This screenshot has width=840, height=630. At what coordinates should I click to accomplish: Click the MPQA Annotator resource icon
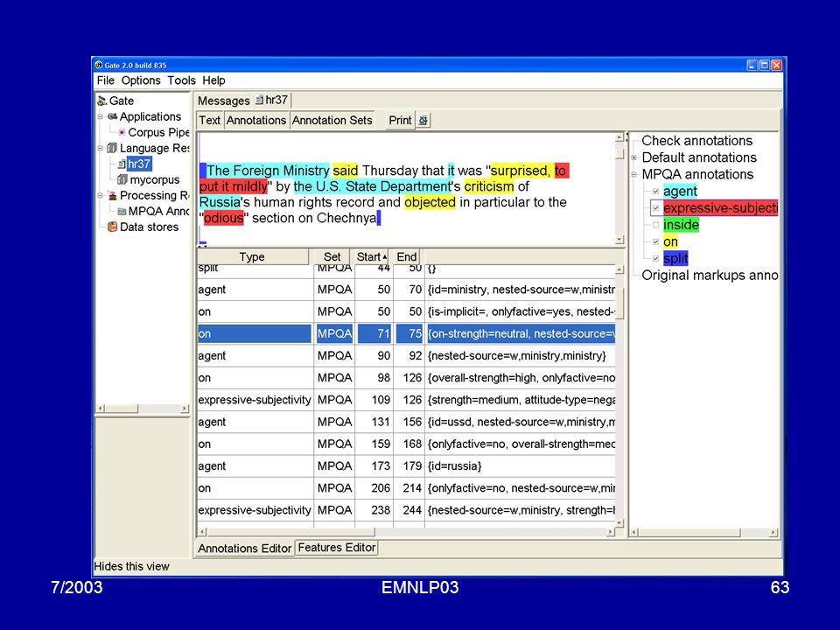(x=122, y=211)
